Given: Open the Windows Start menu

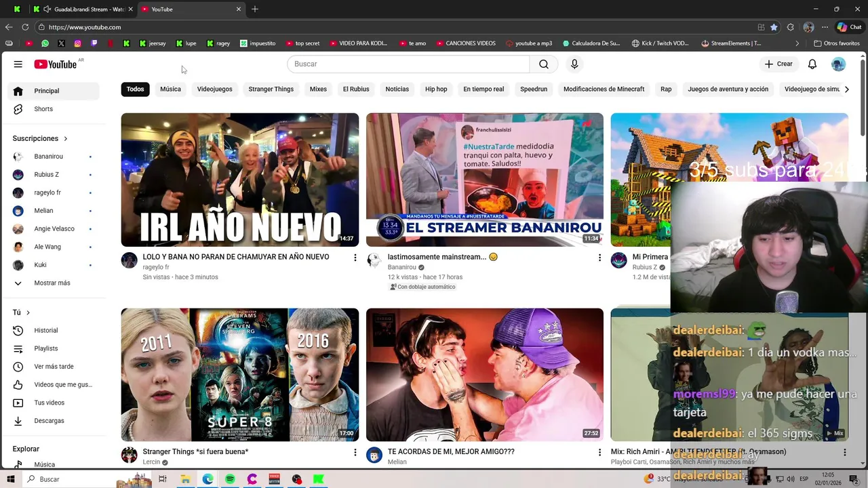Looking at the screenshot, I should (11, 479).
